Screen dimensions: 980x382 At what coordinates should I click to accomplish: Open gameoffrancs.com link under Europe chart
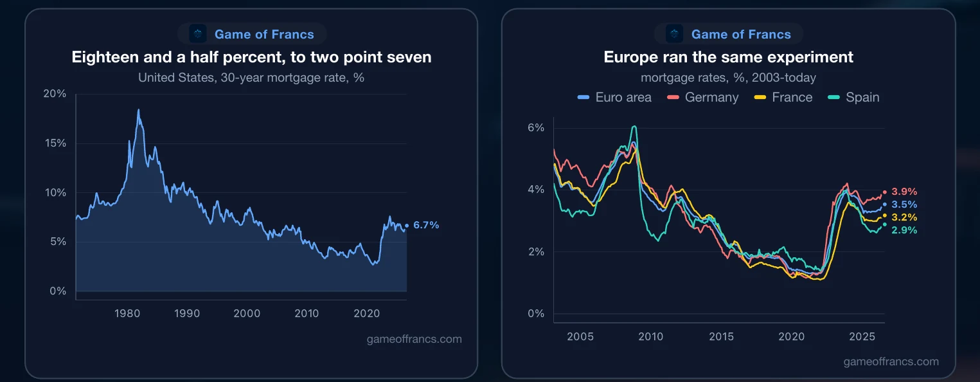pyautogui.click(x=891, y=361)
